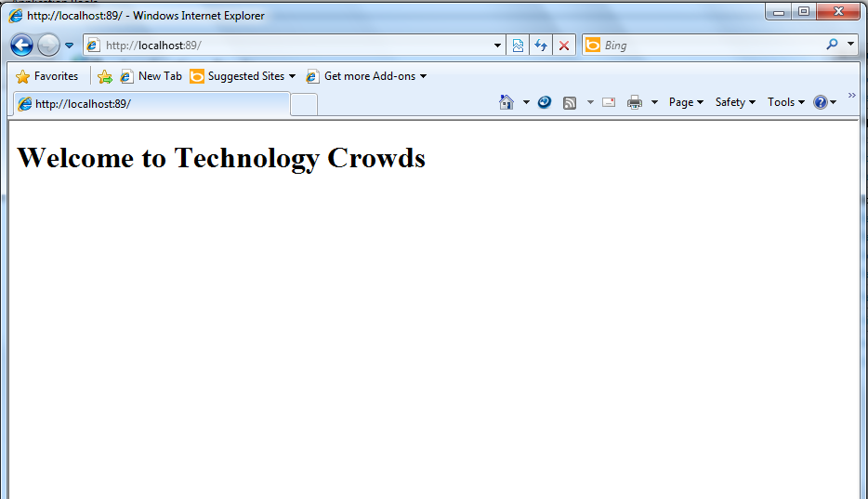Go back with the blue Back arrow
The height and width of the screenshot is (499, 868).
(21, 46)
